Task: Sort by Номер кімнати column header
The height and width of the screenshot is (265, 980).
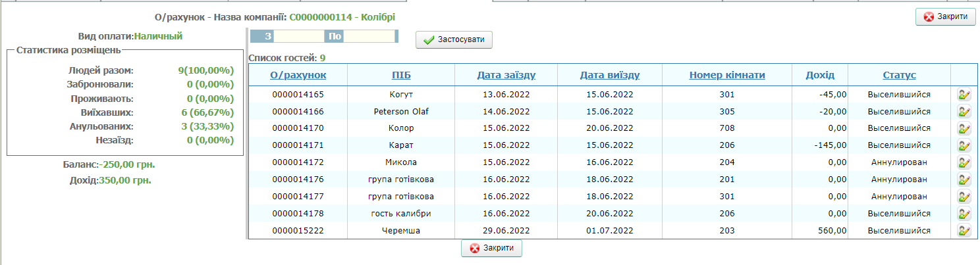Action: 727,75
